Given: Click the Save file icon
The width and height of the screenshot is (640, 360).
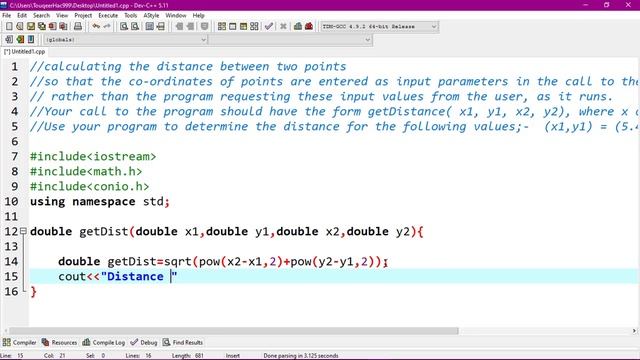Looking at the screenshot, I should tap(31, 27).
